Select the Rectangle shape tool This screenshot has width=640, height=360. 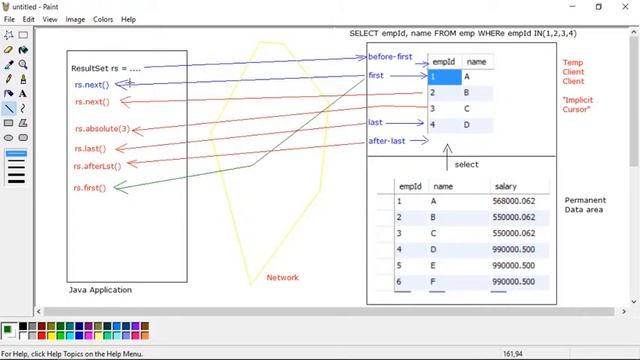click(x=9, y=123)
